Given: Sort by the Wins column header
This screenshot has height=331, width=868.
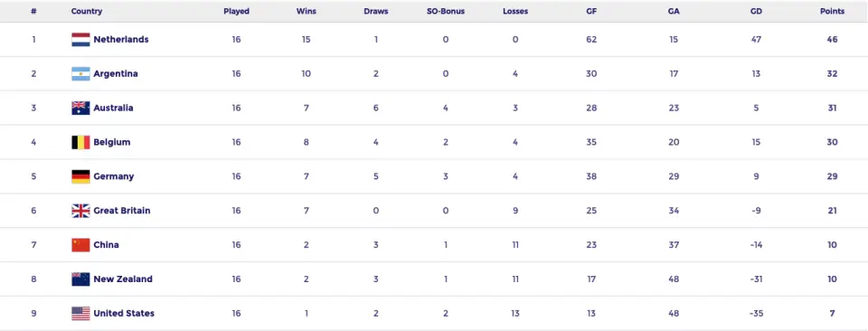Looking at the screenshot, I should [307, 11].
